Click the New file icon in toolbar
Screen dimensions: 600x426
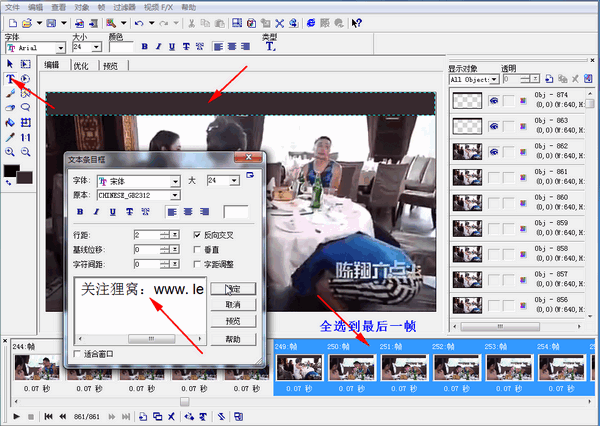[x=13, y=23]
